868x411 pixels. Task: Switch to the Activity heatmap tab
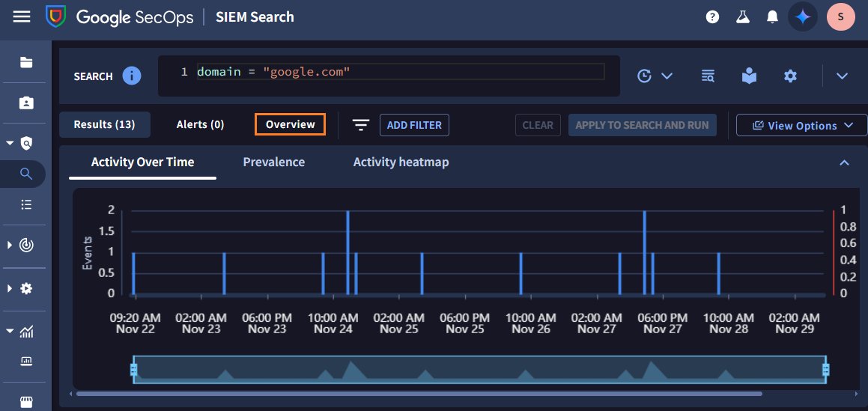(x=401, y=162)
